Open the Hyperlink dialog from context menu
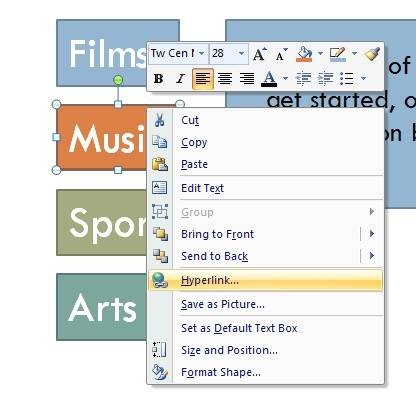 [x=265, y=280]
